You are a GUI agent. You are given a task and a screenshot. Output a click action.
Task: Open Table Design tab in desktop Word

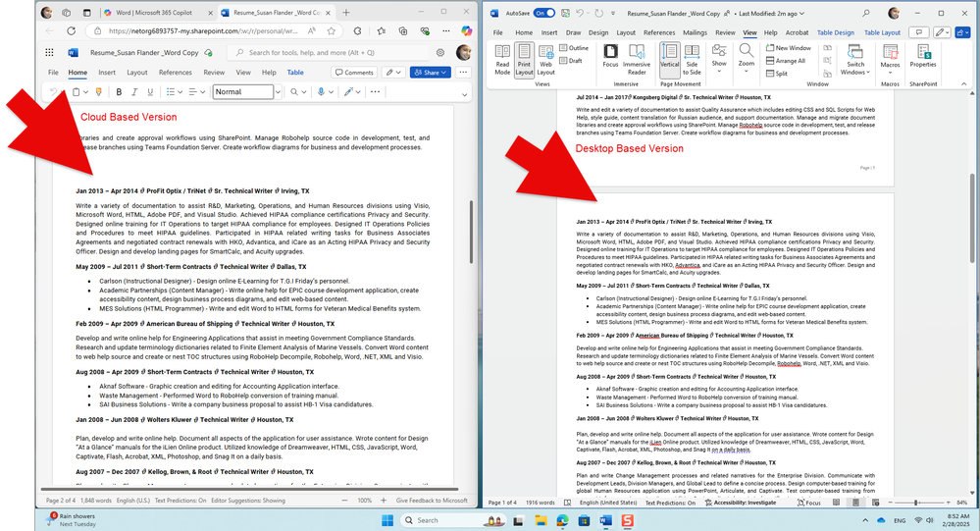[x=835, y=32]
